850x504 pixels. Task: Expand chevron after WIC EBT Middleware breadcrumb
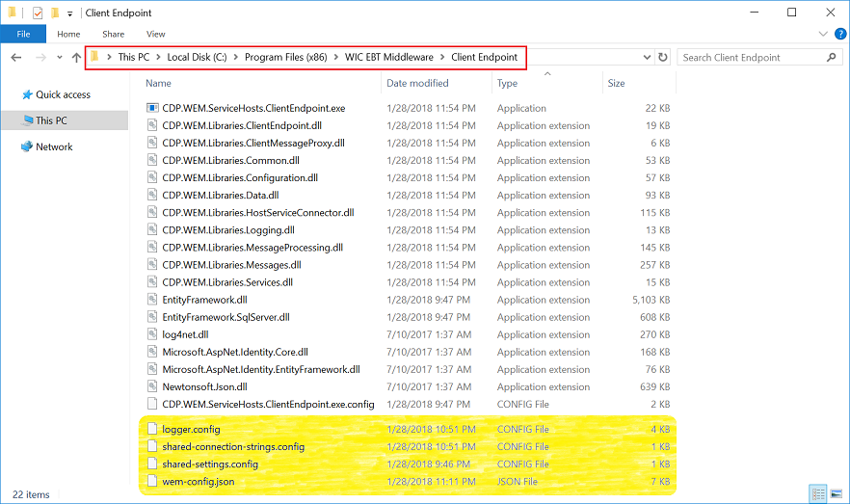[442, 57]
